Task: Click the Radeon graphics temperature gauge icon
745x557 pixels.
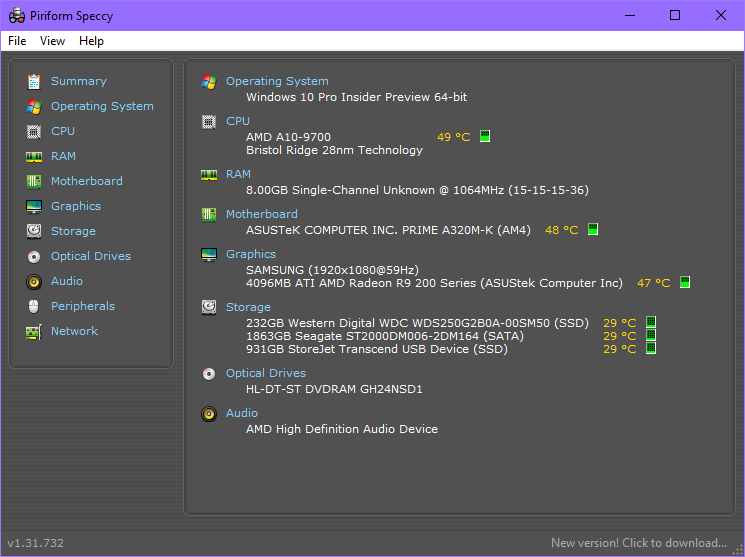Action: pos(685,283)
